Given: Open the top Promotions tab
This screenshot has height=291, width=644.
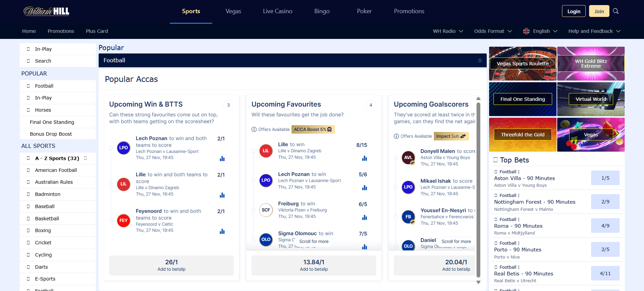Looking at the screenshot, I should pos(409,11).
